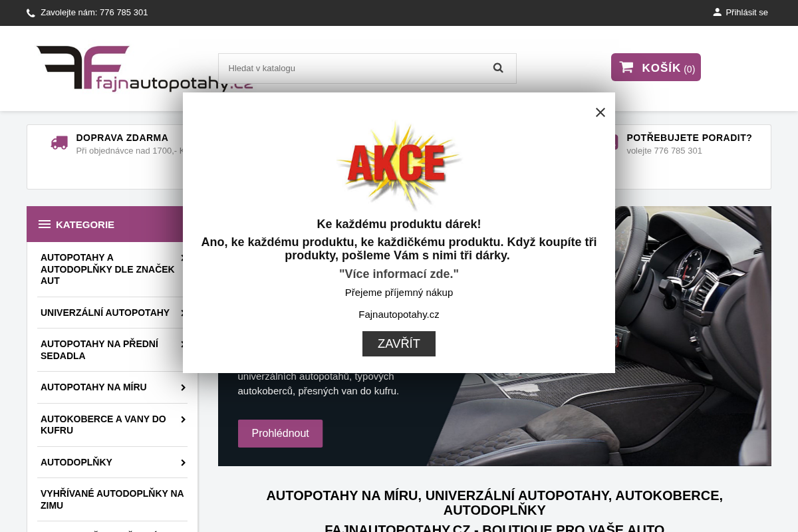Click the hamburger icon beside KATEGORIE
The height and width of the screenshot is (532, 798).
click(45, 224)
